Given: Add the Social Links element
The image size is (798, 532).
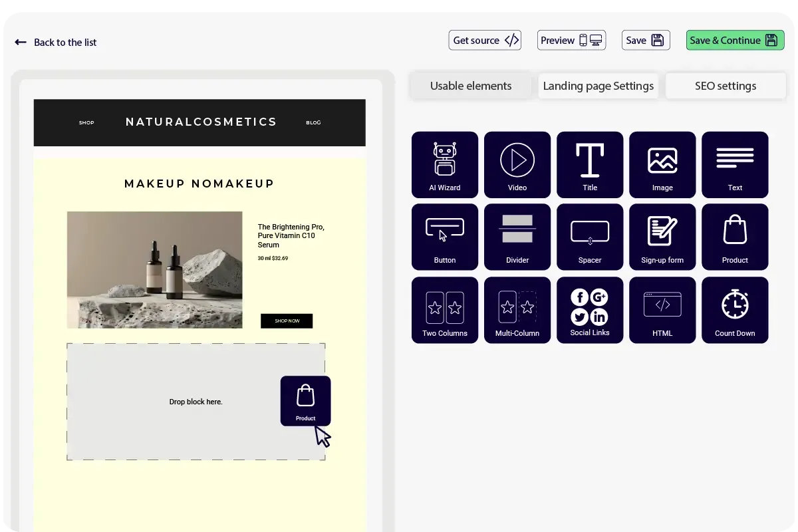Looking at the screenshot, I should tap(590, 310).
